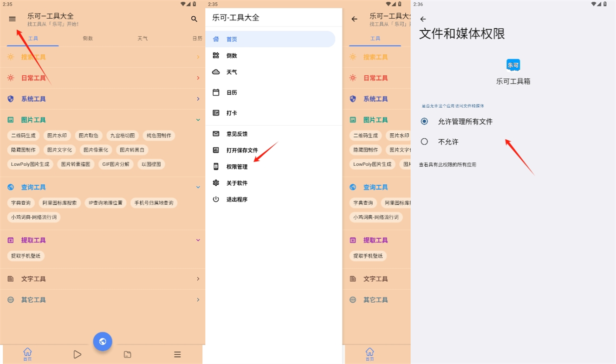Expand 搜索工具 with its right chevron, leftmost screen
Screen dimensions: 616x364
tap(198, 57)
